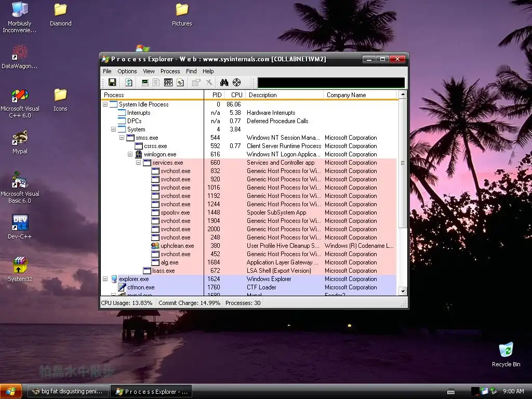Click the 'Commit Charge: 14.99%' status entry
Viewport: 532px width, 399px height.
189,303
